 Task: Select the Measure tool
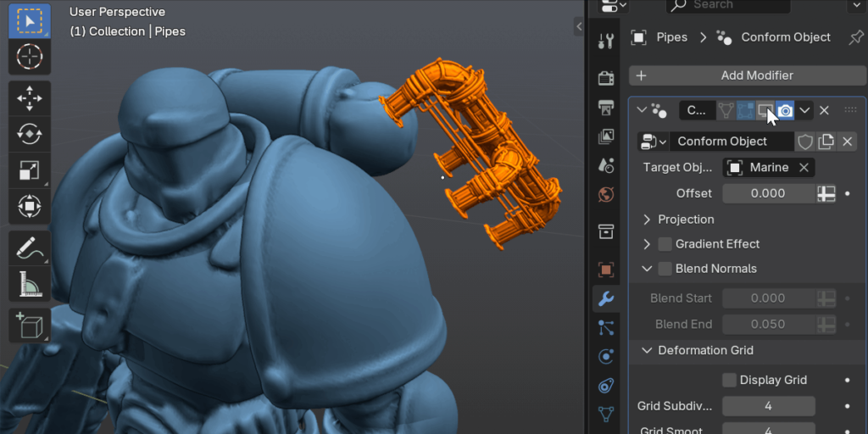[x=30, y=284]
